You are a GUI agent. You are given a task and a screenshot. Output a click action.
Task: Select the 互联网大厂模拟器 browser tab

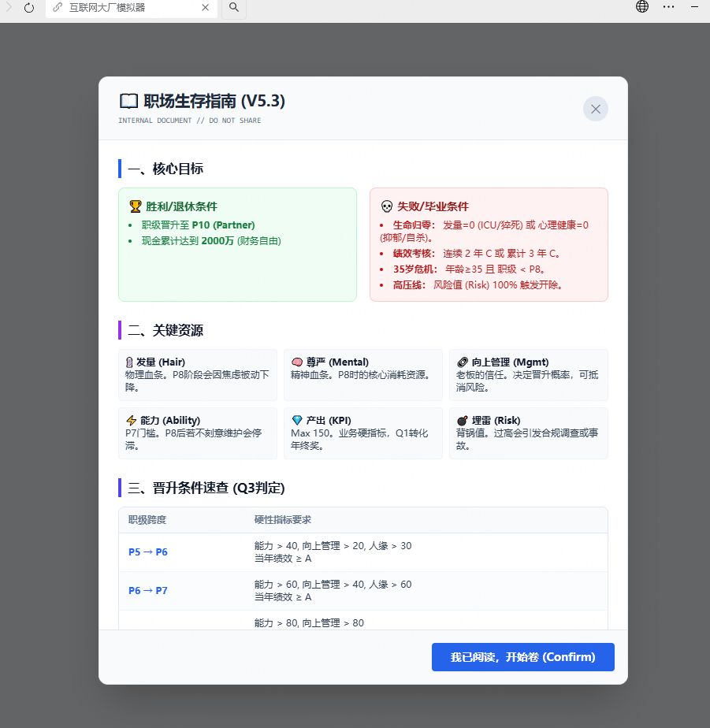click(x=118, y=8)
